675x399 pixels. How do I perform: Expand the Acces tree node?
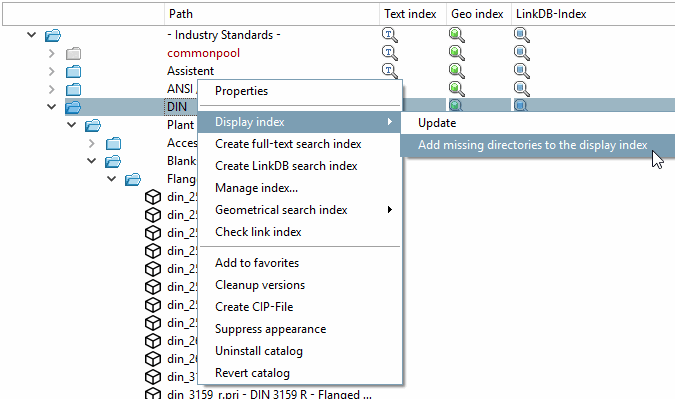92,143
